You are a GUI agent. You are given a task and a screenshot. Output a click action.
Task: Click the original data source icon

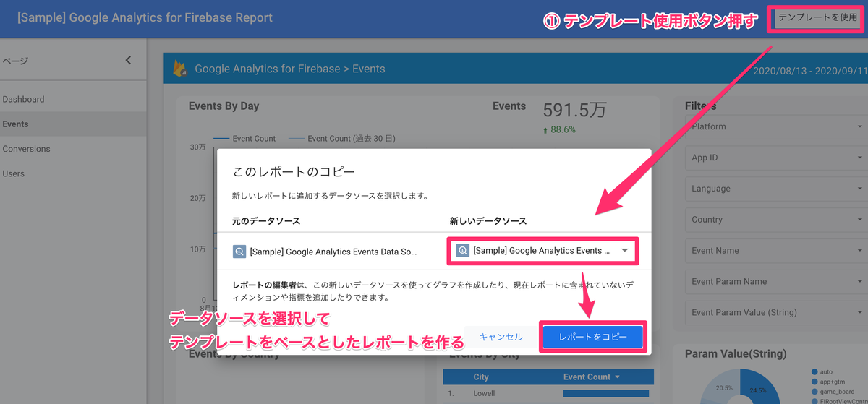click(239, 252)
